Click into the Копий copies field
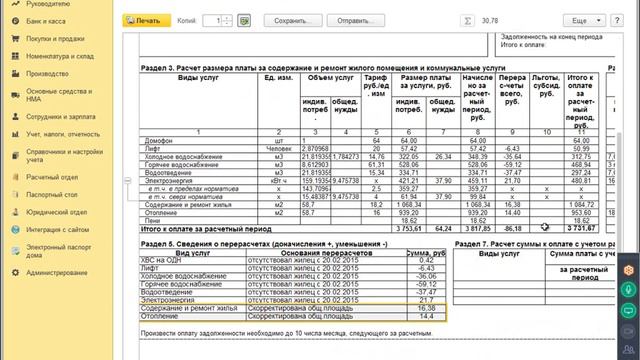 (x=213, y=21)
